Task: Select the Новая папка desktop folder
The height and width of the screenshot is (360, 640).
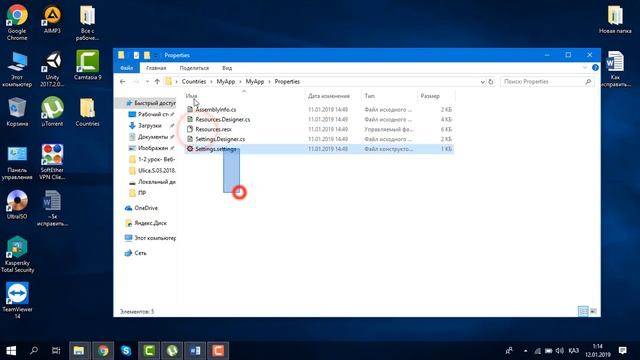Action: click(615, 20)
